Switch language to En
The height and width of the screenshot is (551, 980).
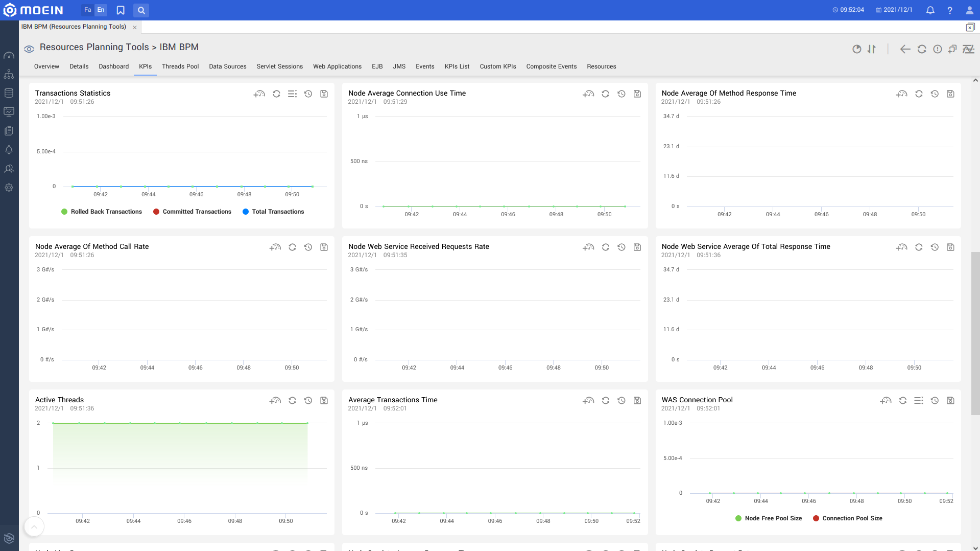[101, 10]
